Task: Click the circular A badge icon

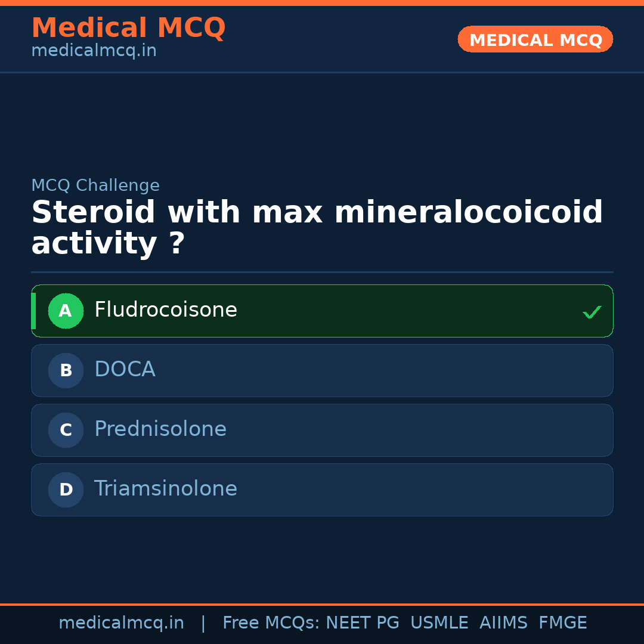Action: (66, 311)
